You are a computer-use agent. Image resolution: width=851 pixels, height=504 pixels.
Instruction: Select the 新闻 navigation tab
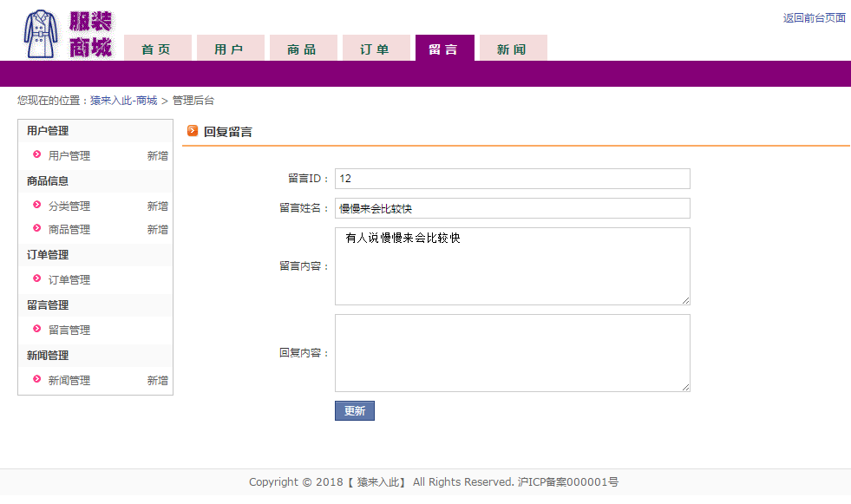click(x=513, y=49)
